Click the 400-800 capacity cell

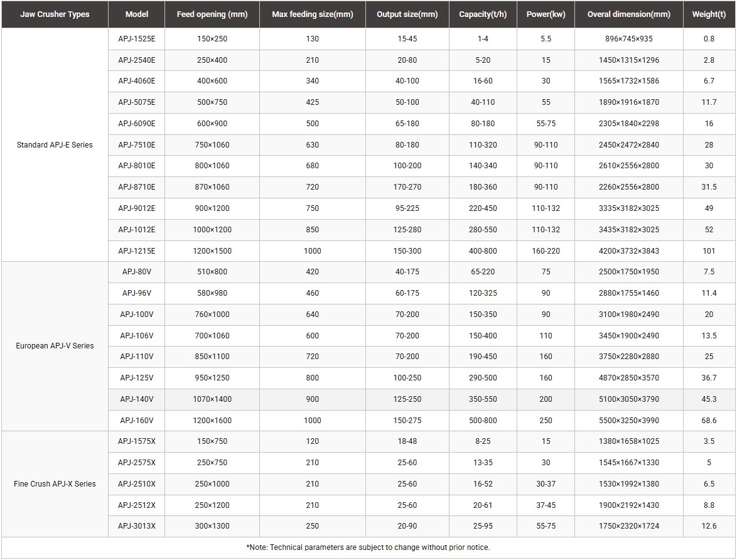point(483,251)
